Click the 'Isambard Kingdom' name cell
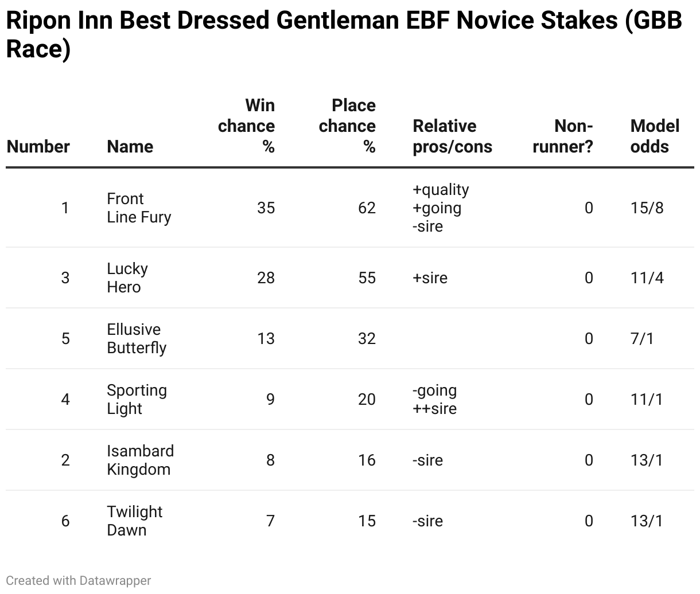The image size is (700, 594). (140, 460)
